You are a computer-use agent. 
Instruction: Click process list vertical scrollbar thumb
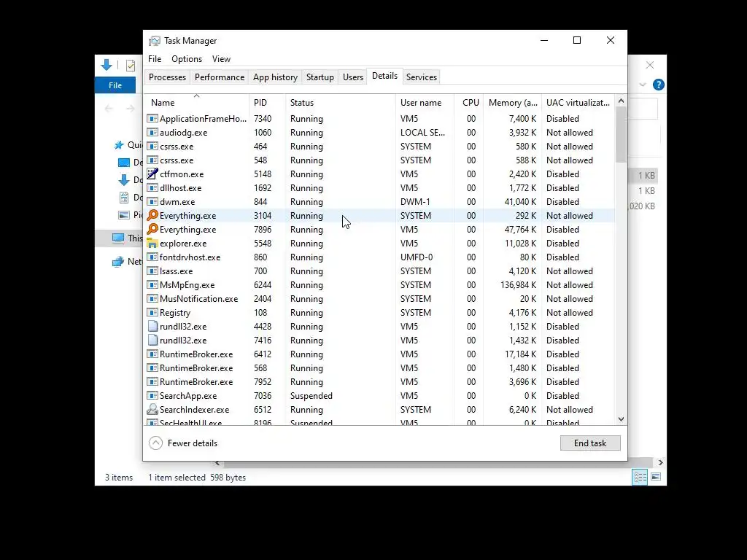pos(621,134)
